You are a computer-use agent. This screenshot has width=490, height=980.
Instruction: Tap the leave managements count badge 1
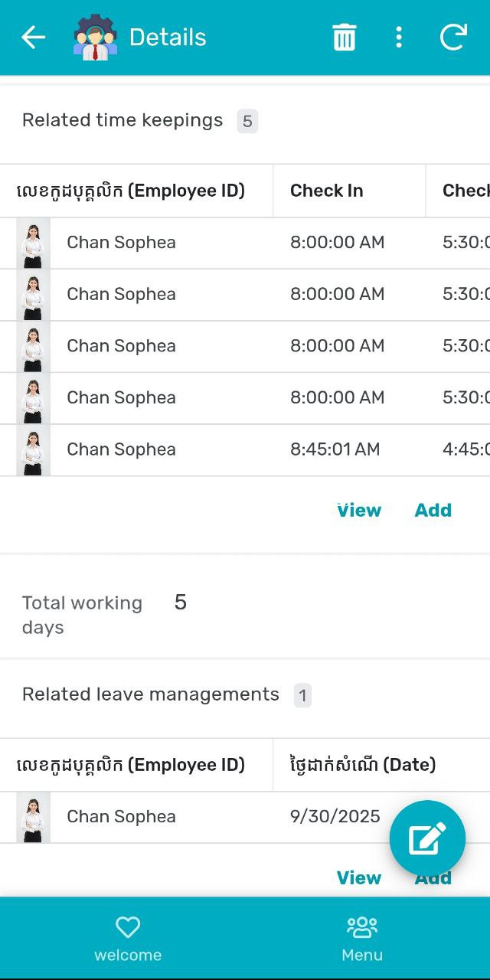303,695
